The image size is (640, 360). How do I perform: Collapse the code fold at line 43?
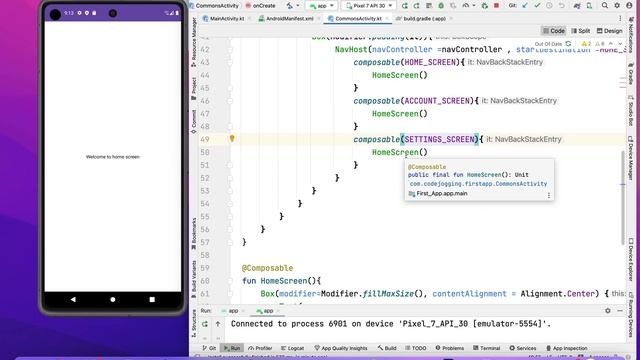230,62
